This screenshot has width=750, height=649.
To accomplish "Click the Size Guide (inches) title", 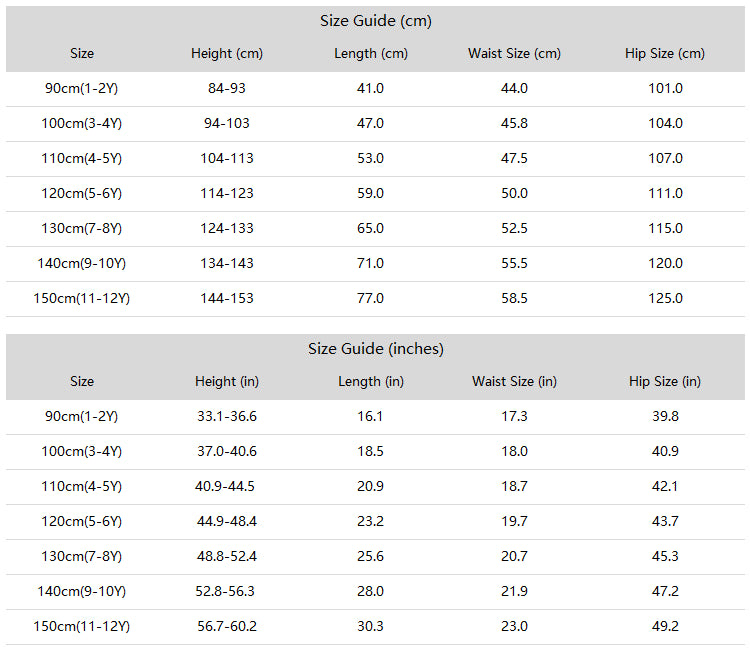I will (x=375, y=349).
